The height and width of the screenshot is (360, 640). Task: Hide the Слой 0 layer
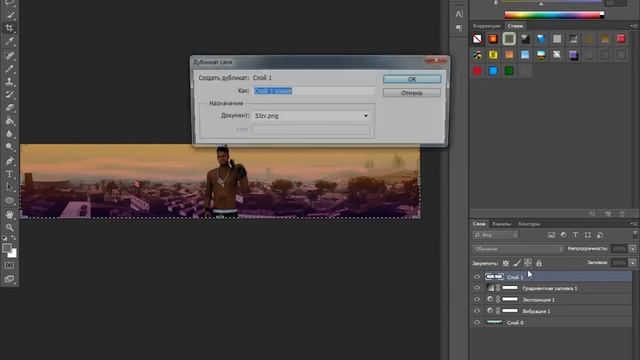click(x=477, y=322)
